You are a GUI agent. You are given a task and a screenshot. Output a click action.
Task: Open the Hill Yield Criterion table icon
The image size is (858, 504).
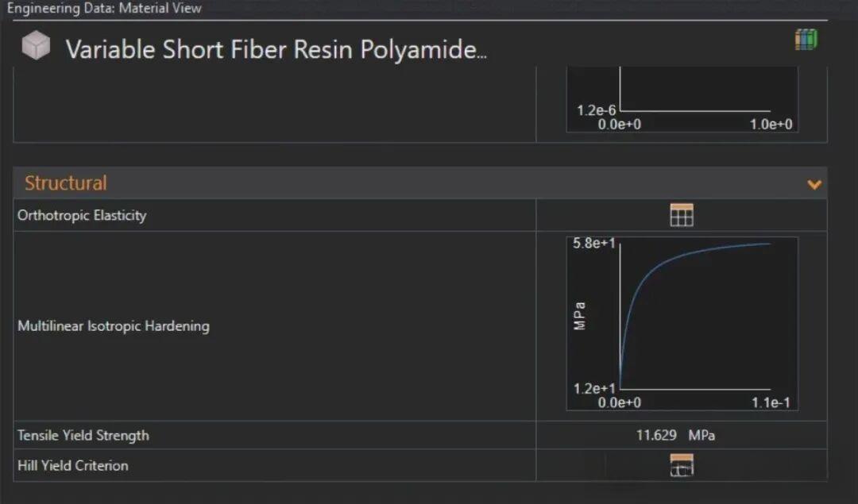point(681,465)
